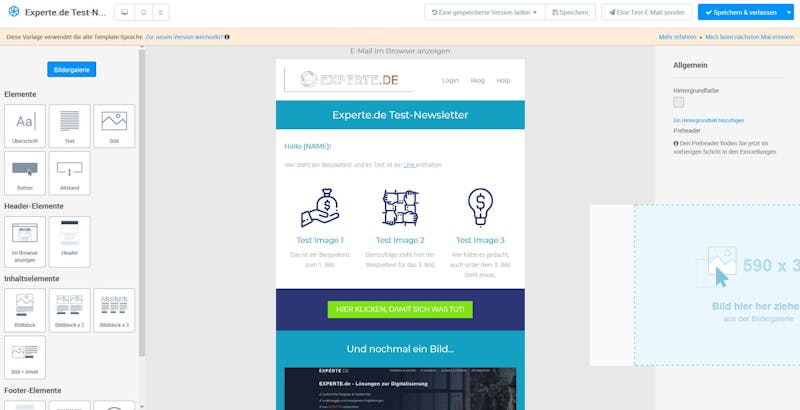Viewport: 800px width, 410px height.
Task: Click the app logo in top bar
Action: [x=14, y=12]
